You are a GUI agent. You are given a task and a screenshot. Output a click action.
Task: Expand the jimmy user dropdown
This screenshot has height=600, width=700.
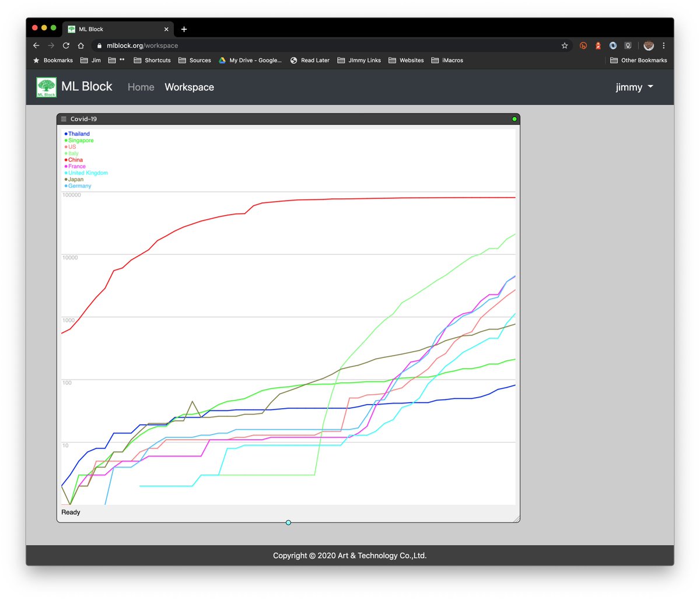click(x=635, y=87)
